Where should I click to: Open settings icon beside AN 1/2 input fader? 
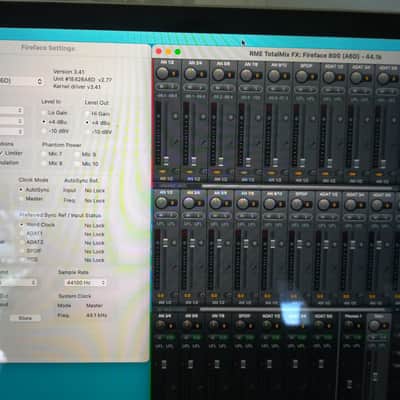click(x=175, y=141)
